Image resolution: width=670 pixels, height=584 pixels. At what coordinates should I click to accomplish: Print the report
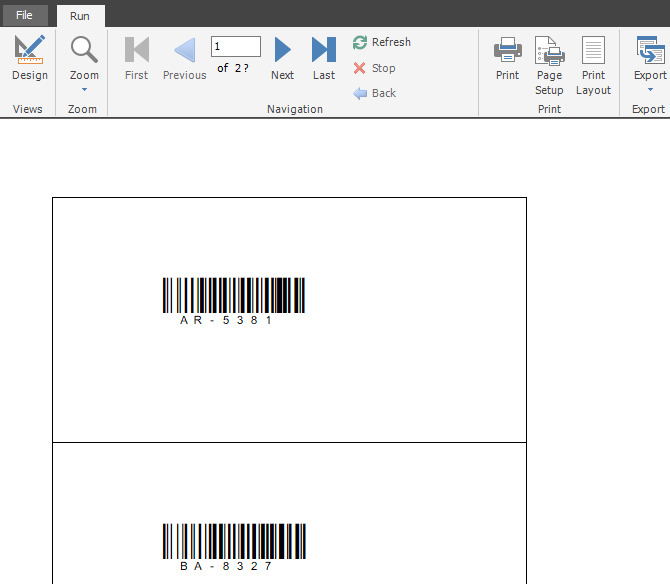point(508,58)
